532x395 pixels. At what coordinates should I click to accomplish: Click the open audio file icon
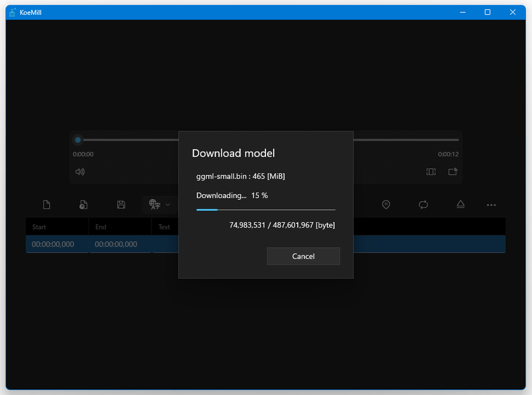84,205
